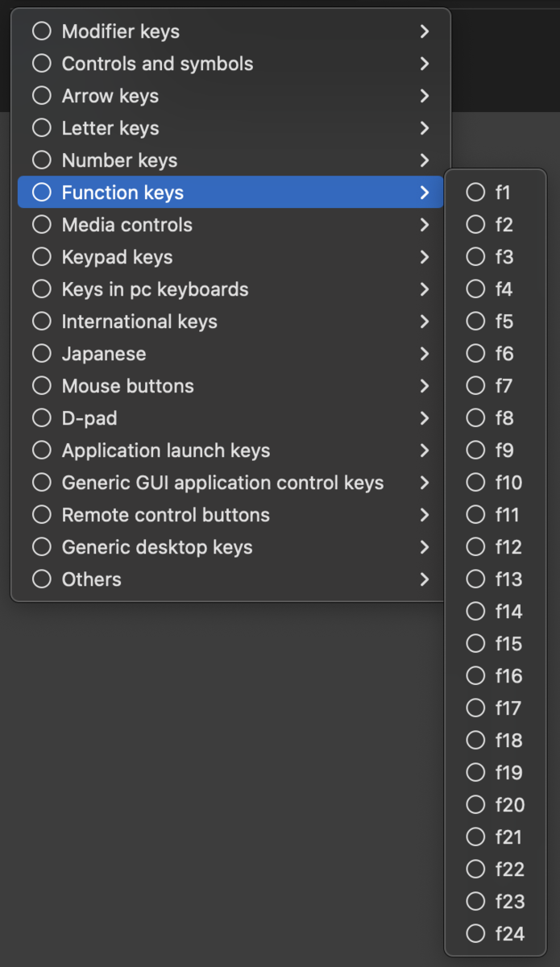Select the Number keys menu item
Screen dimensions: 560x967
[230, 160]
